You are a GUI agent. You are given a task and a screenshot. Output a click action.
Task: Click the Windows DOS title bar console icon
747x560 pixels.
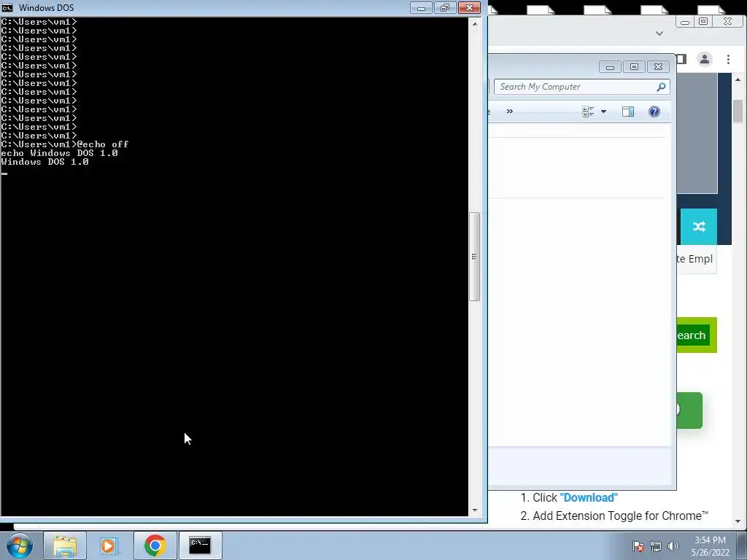(x=7, y=7)
